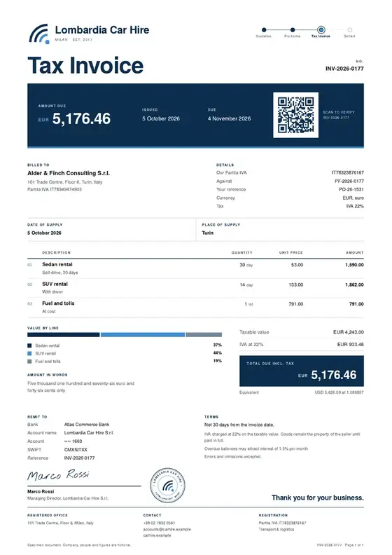Click Sedan rental amount 1,590.00
This screenshot has height=555, width=392.
[x=354, y=265]
